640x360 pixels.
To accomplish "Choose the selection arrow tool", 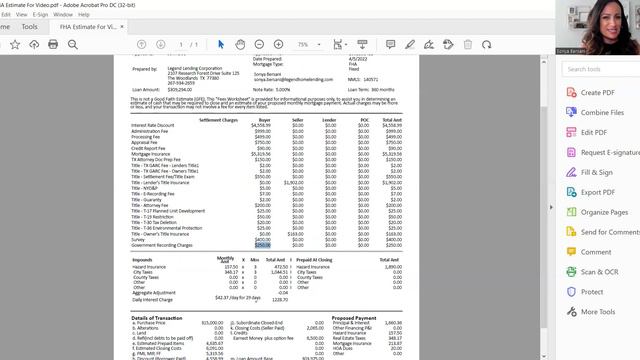I will (221, 44).
